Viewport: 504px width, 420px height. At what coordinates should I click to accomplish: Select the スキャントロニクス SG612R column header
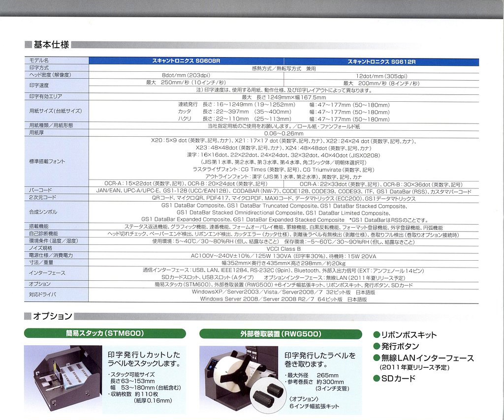[381, 61]
